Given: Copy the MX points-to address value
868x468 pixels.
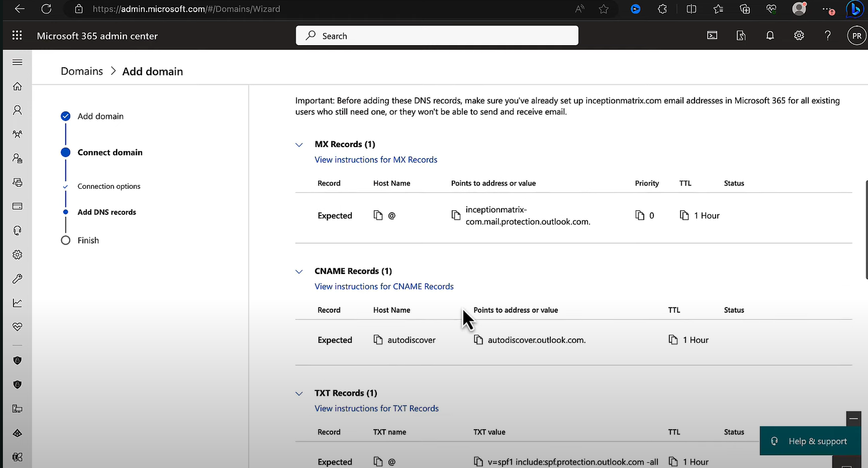Looking at the screenshot, I should tap(456, 215).
